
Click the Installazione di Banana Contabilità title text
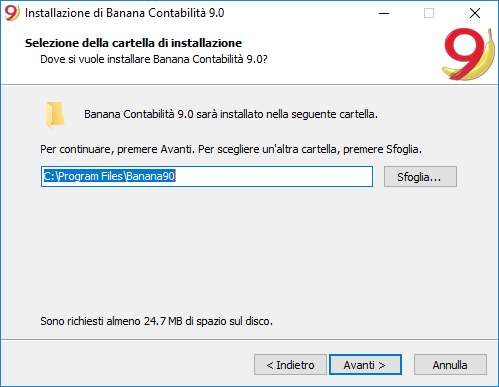click(124, 13)
